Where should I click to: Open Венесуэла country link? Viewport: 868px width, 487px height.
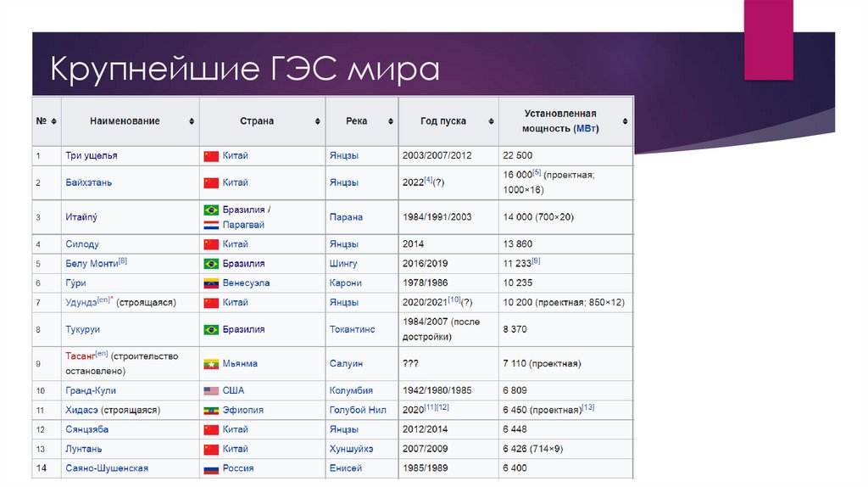tap(246, 283)
